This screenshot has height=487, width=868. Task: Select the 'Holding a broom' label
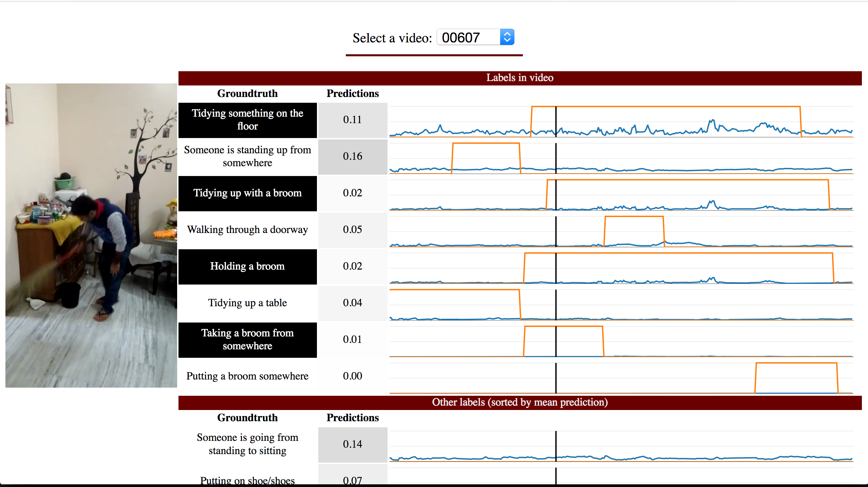pos(247,267)
